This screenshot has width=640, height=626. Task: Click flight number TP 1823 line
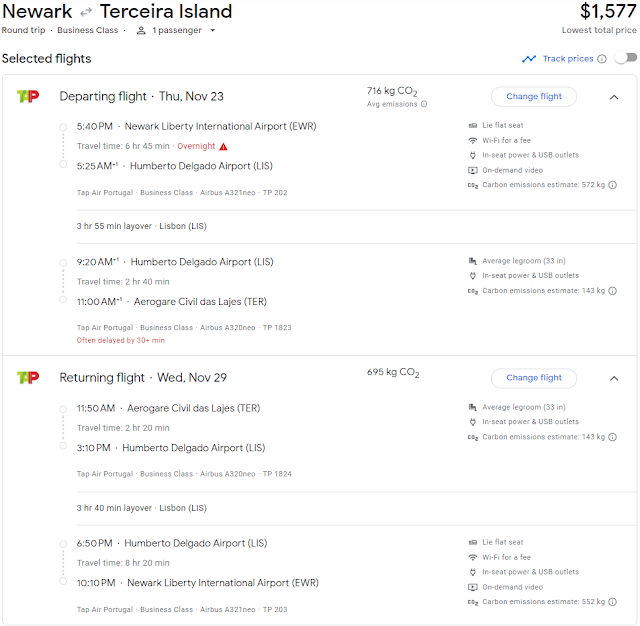tap(184, 328)
